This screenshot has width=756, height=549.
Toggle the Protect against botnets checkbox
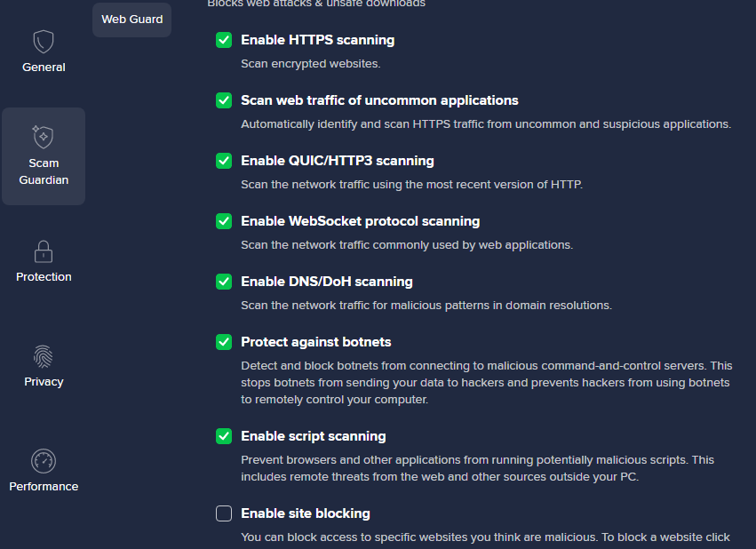pos(224,342)
